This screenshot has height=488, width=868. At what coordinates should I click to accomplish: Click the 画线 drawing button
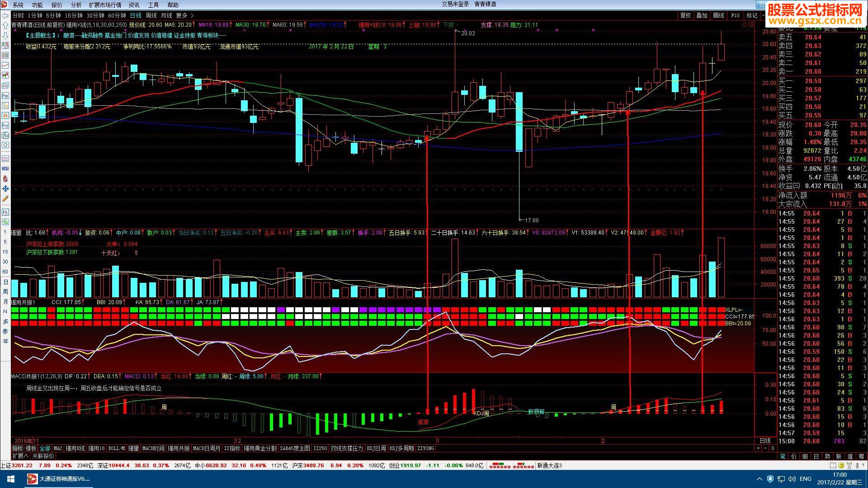(x=718, y=15)
